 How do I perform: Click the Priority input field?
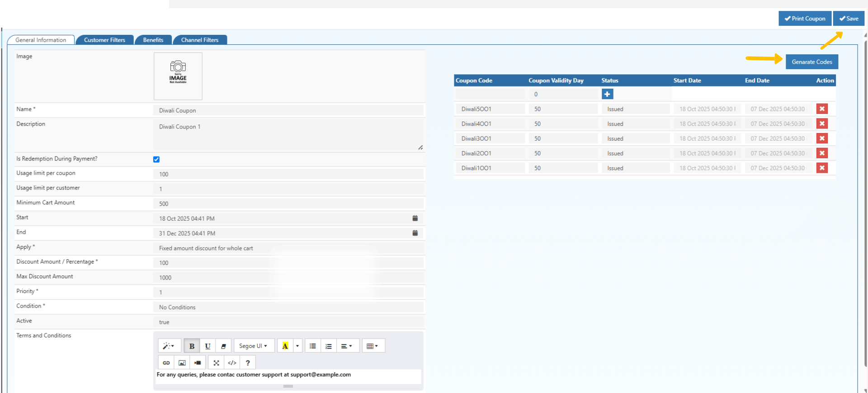point(288,292)
